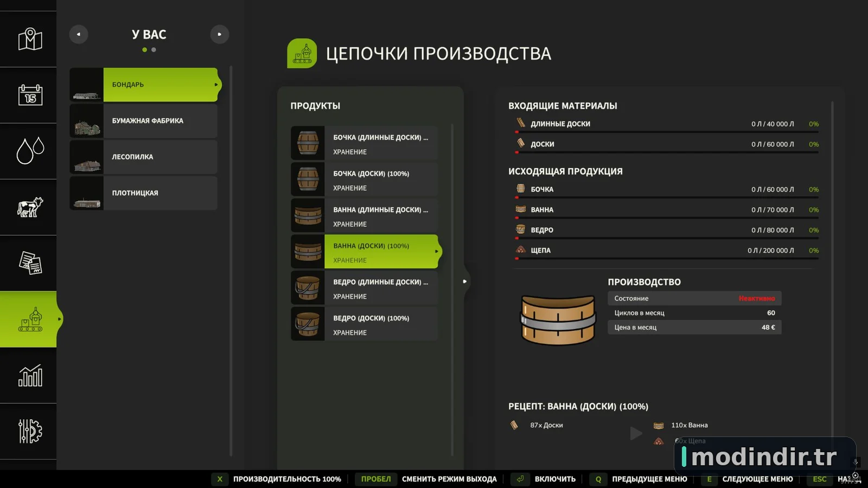Viewport: 868px width, 488px height.
Task: Click the facilities list scrollbar
Action: pos(231,260)
